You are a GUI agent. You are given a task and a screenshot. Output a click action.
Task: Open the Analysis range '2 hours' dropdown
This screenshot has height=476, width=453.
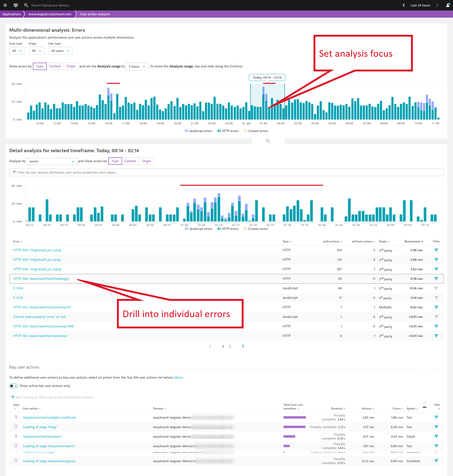(x=137, y=66)
